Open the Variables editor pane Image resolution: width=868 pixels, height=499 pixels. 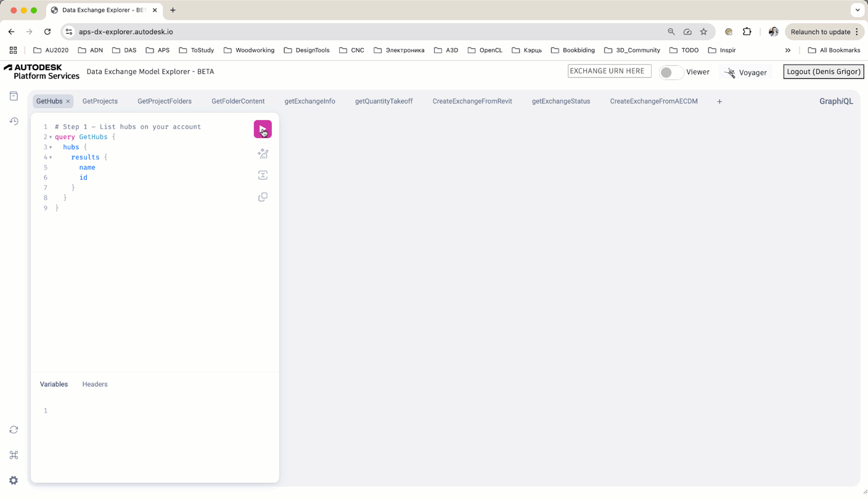[x=54, y=384]
